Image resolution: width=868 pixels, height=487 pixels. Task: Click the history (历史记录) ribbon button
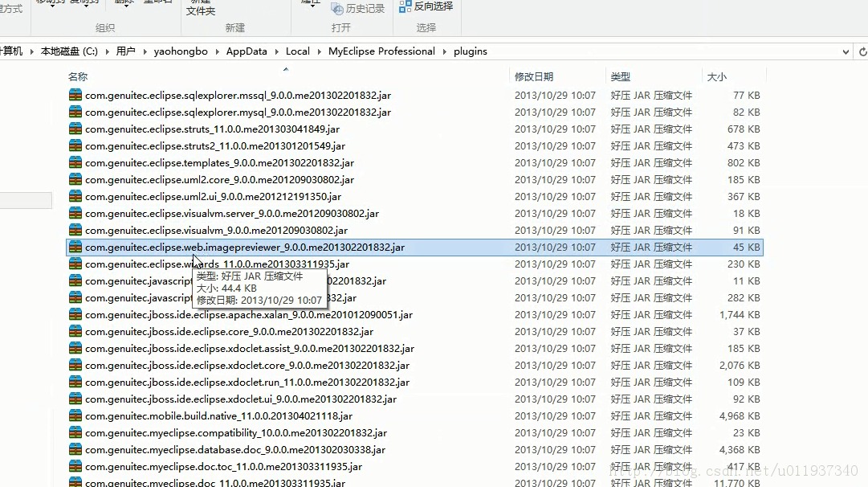(357, 8)
